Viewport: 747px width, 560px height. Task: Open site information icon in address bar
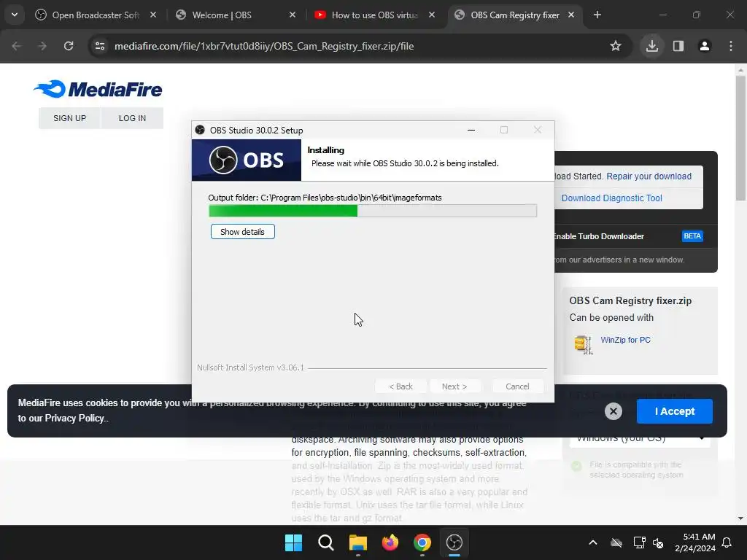[x=100, y=46]
